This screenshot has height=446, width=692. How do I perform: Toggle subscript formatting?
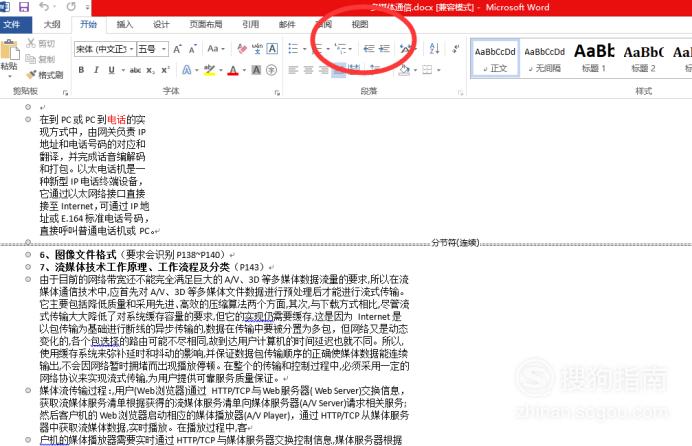click(150, 70)
